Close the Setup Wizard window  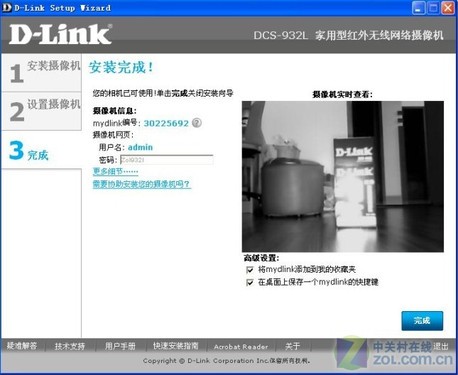click(x=448, y=7)
